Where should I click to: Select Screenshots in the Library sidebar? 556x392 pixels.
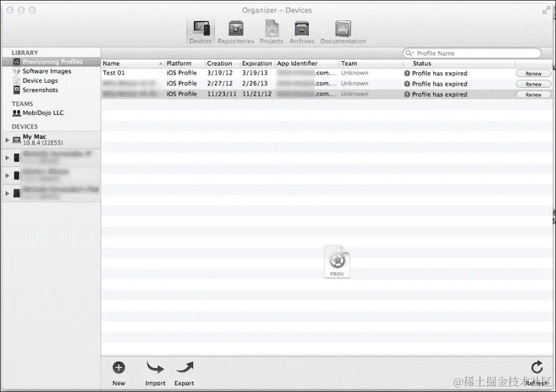[x=40, y=90]
